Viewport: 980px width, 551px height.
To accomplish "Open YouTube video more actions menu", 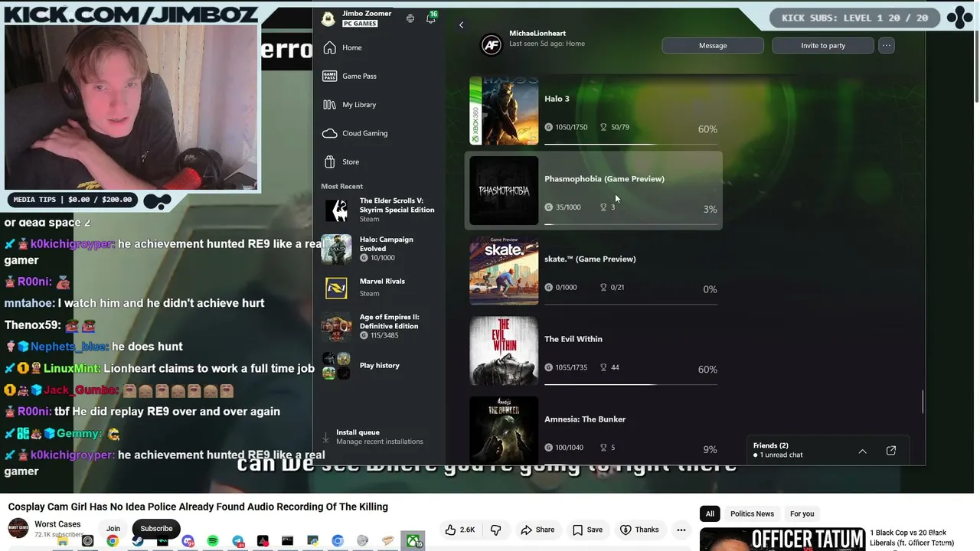I will (x=681, y=530).
